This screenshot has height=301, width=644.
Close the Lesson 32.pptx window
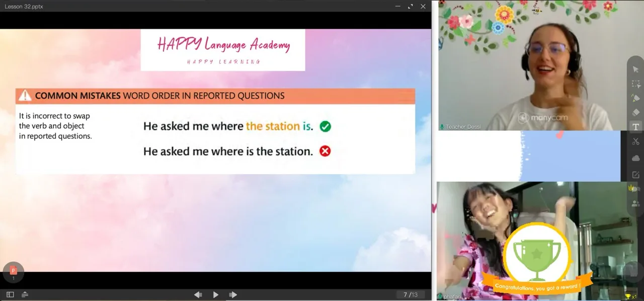pyautogui.click(x=423, y=7)
